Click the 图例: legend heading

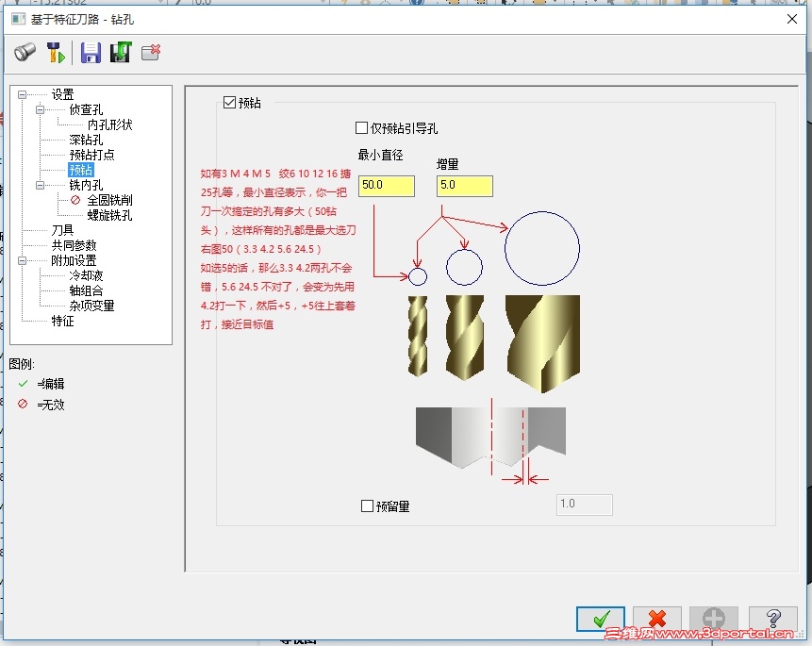coord(22,364)
